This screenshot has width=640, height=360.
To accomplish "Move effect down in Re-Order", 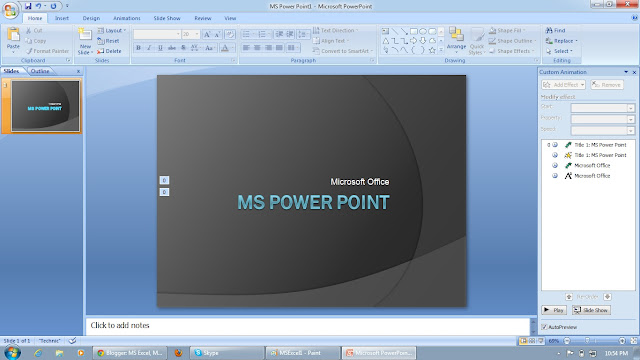I will pos(607,297).
